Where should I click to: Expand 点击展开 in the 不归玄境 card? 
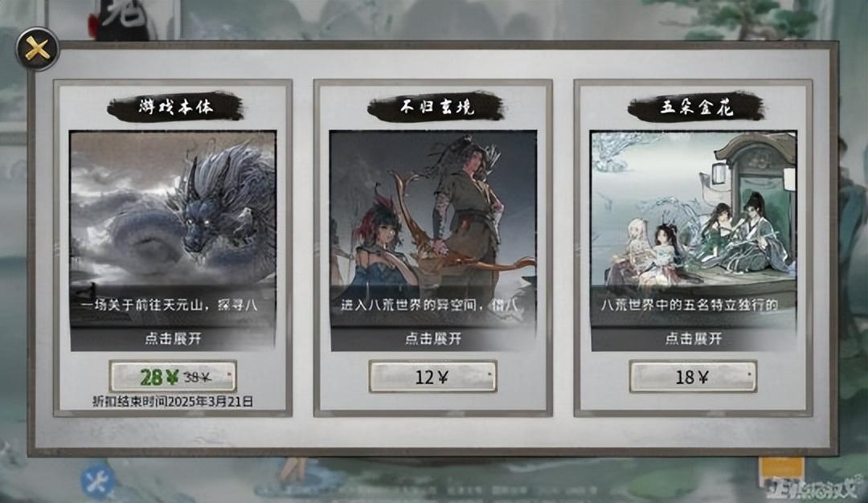click(433, 338)
